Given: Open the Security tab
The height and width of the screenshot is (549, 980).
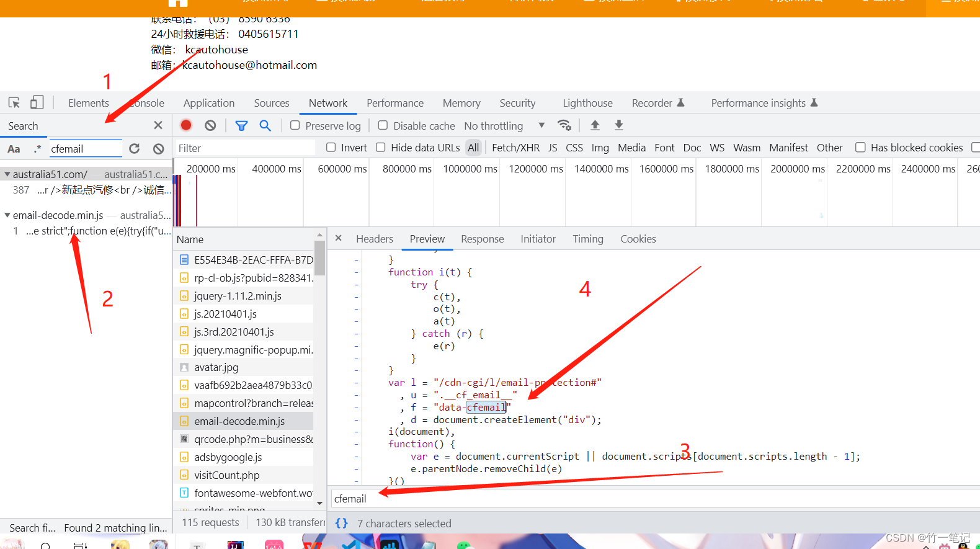Looking at the screenshot, I should [x=517, y=103].
